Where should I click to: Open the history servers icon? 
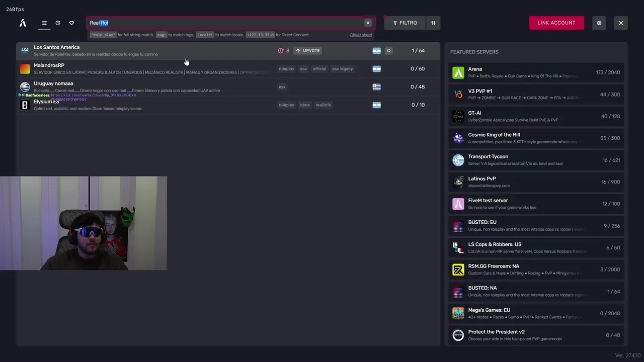pos(58,23)
